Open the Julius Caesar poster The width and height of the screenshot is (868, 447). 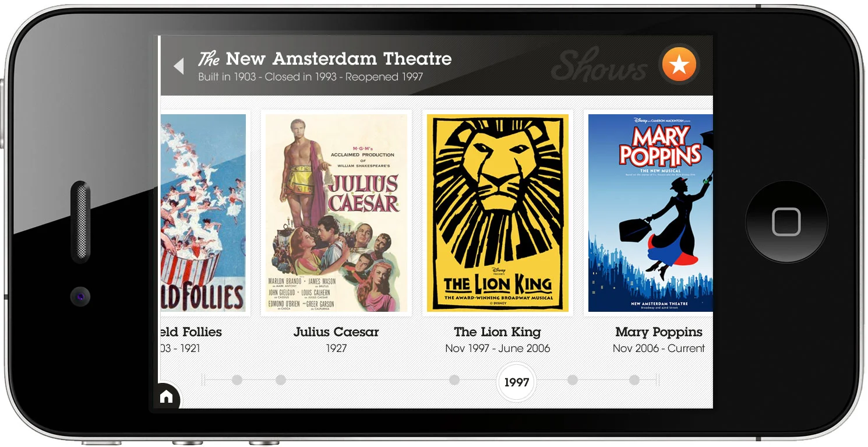coord(336,213)
